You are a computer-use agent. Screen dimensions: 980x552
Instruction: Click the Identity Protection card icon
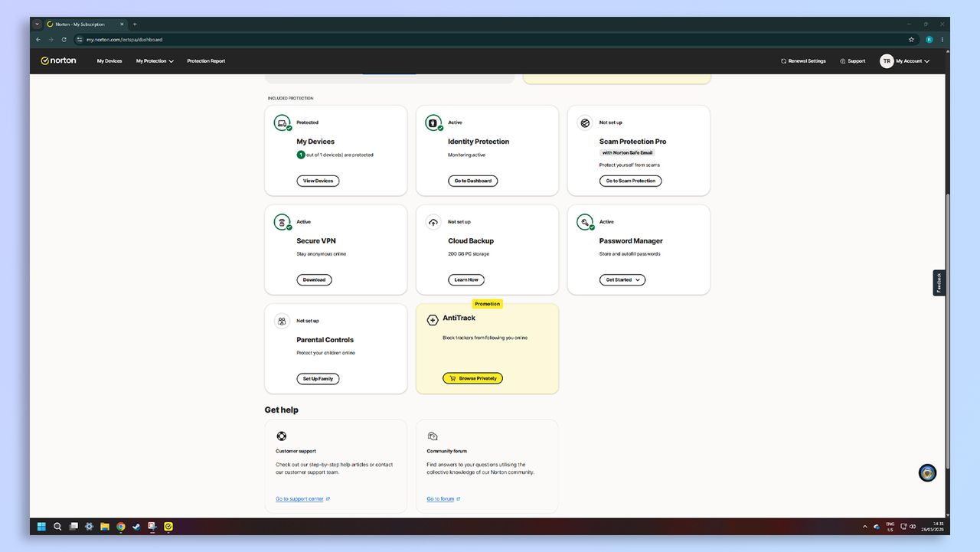click(x=433, y=122)
